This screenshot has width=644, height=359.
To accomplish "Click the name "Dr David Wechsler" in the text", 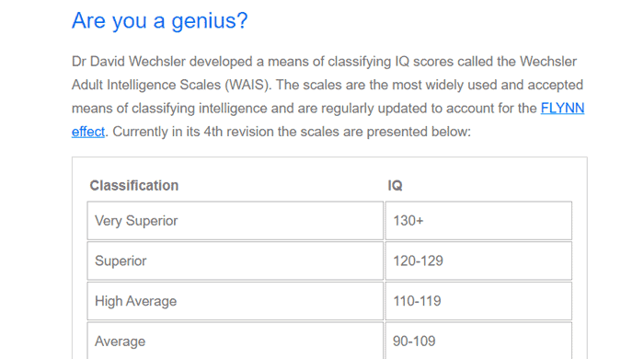I will click(x=129, y=61).
